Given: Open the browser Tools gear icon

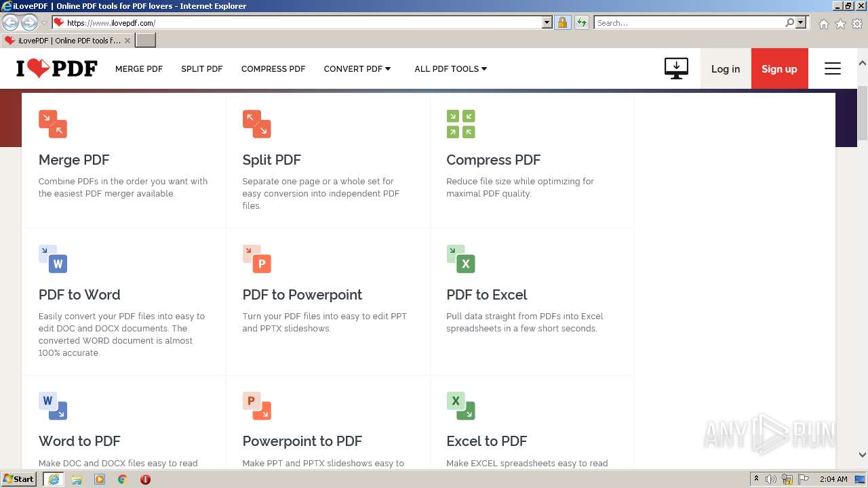Looking at the screenshot, I should pyautogui.click(x=857, y=24).
